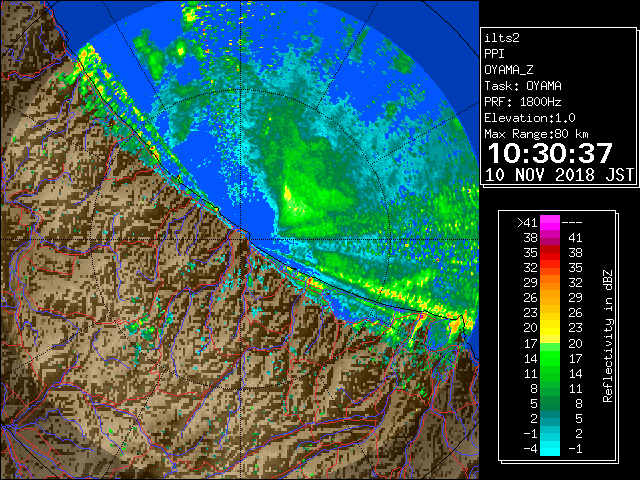Select the 'OYAMA_Z' product name text
This screenshot has width=640, height=480.
pyautogui.click(x=509, y=70)
